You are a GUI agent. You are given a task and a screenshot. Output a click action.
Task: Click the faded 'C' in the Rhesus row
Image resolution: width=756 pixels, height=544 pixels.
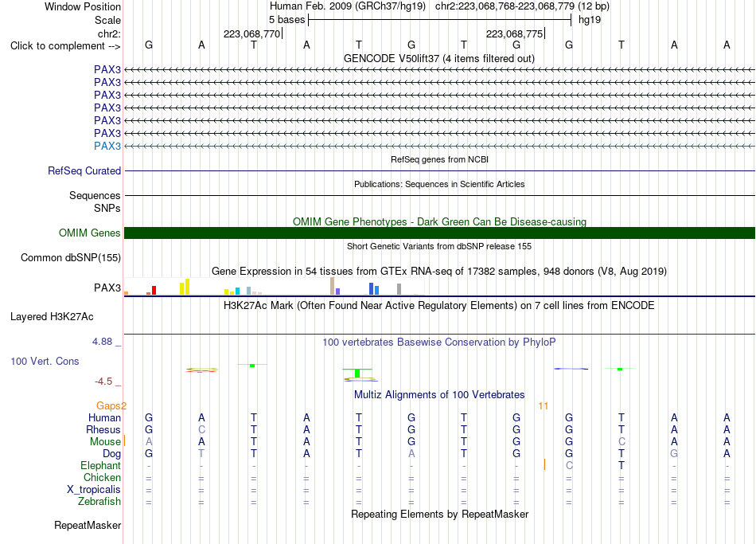click(x=201, y=429)
